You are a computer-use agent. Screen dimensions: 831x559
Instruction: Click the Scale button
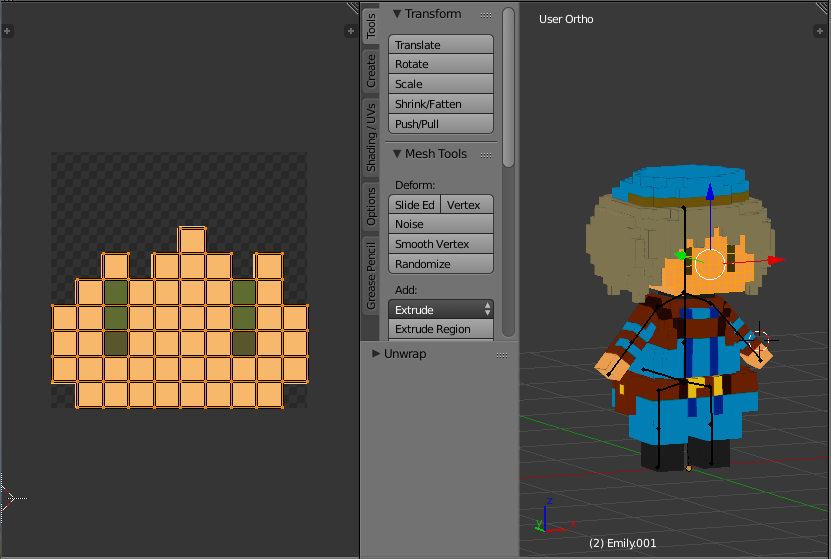pos(441,84)
